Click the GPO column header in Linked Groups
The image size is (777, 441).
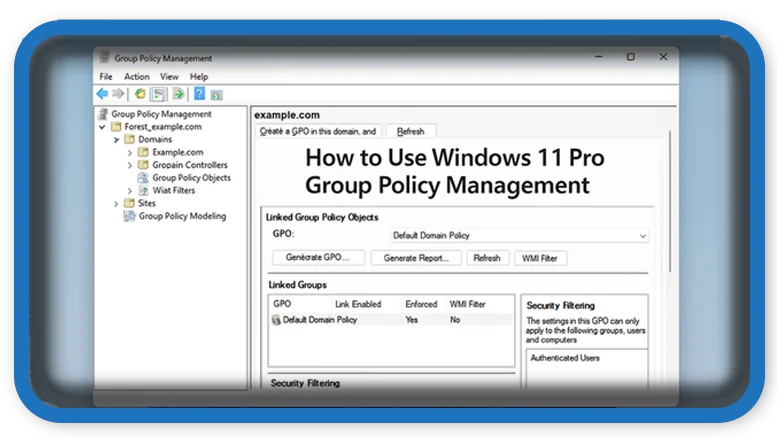(282, 304)
